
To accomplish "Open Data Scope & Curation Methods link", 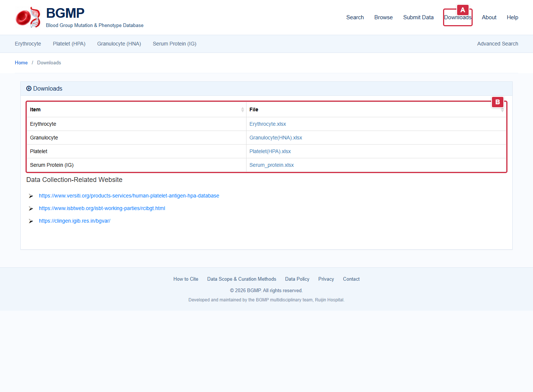I will click(x=242, y=279).
